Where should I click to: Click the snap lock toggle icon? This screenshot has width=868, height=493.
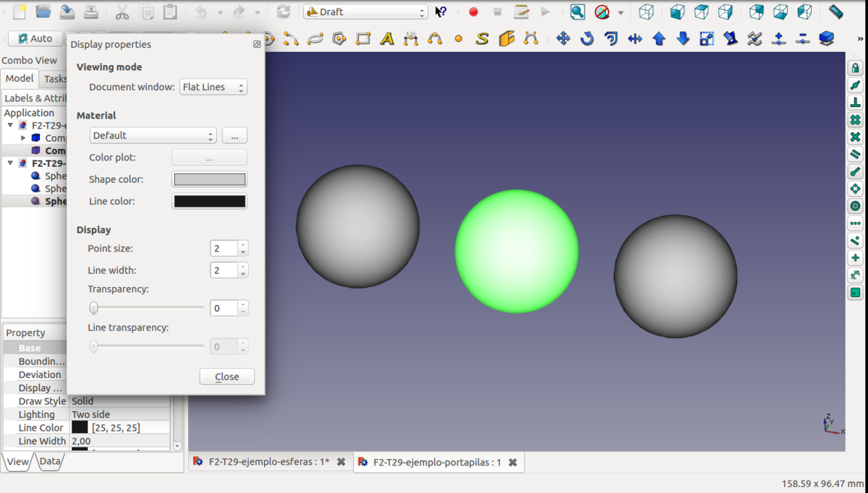click(x=856, y=68)
